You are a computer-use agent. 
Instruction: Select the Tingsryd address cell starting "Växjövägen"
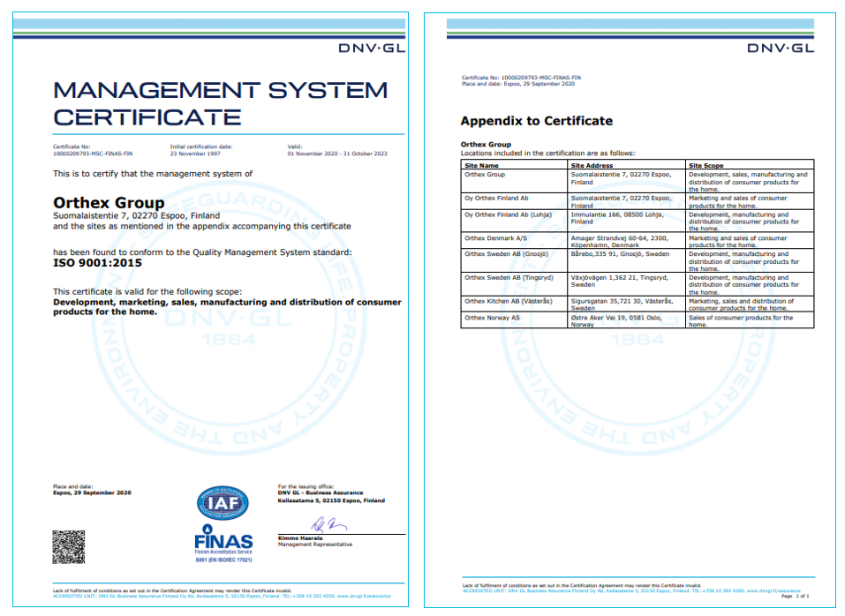(x=626, y=284)
